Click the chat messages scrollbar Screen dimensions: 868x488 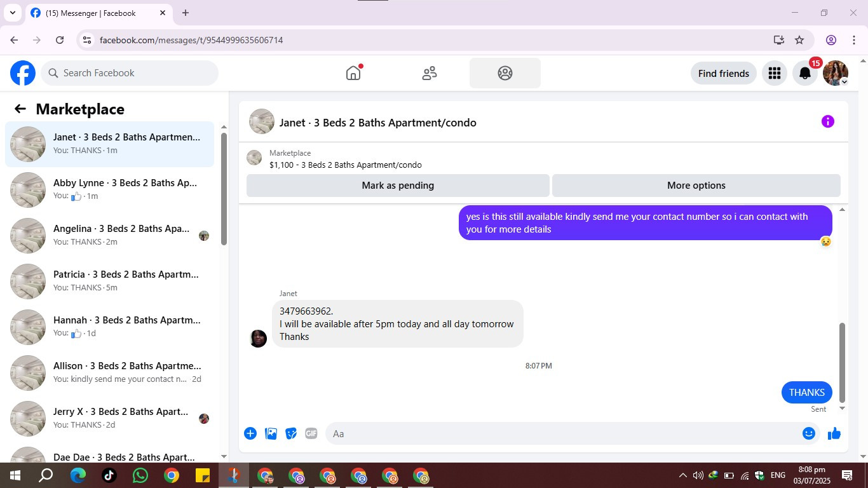coord(843,363)
